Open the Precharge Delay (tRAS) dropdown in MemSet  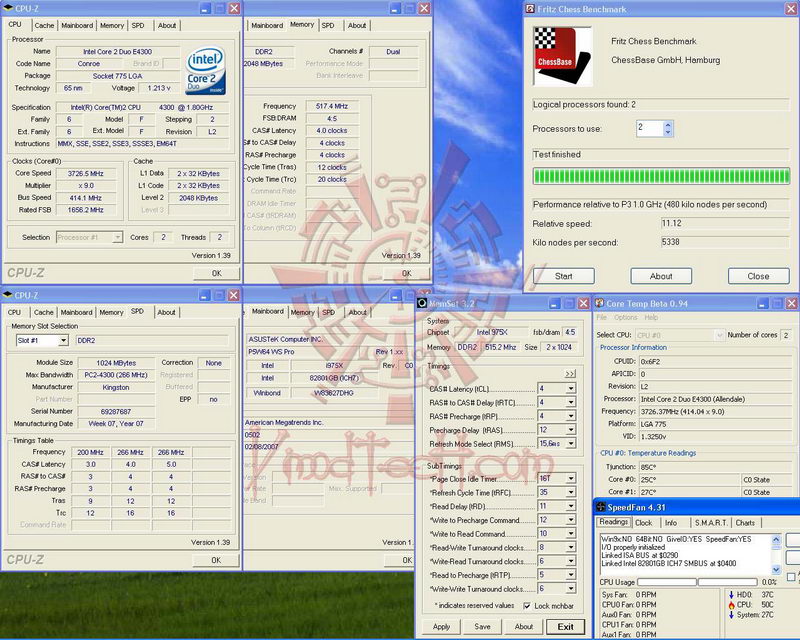571,430
